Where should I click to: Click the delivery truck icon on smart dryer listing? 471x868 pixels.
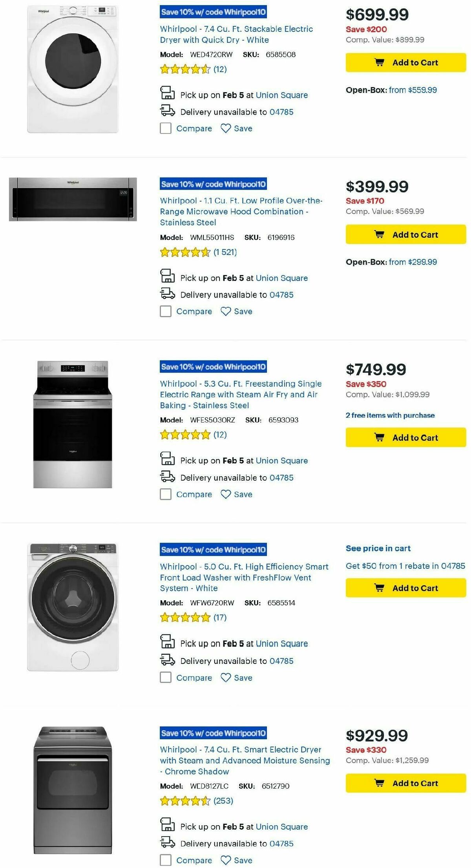point(168,842)
